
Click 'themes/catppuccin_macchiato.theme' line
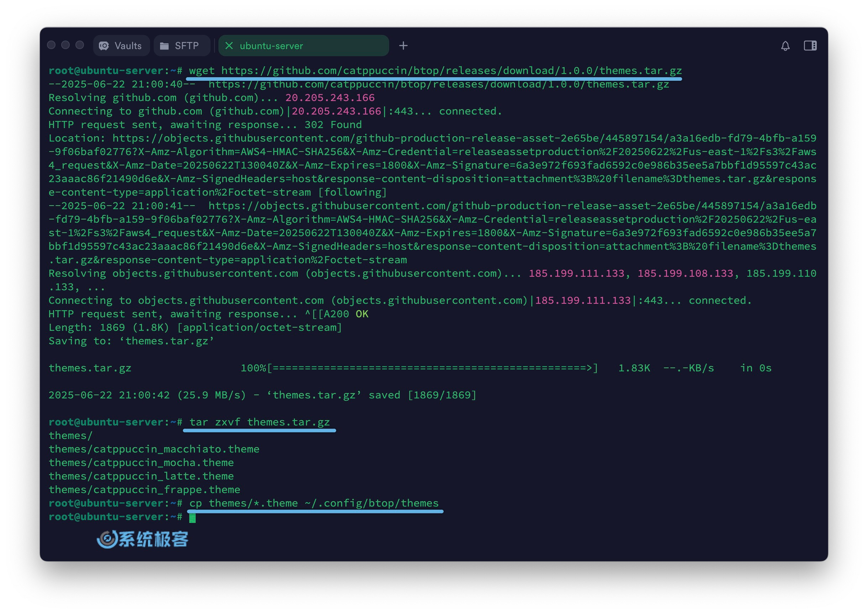point(154,449)
